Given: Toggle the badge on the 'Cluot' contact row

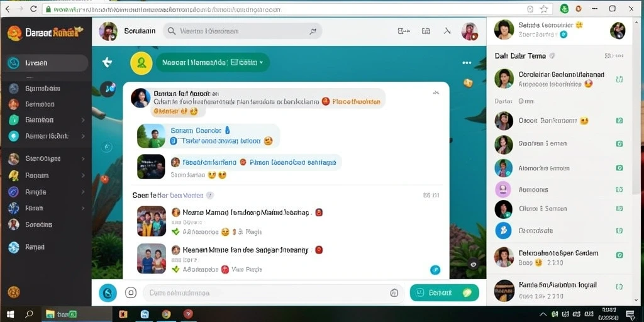Looking at the screenshot, I should pos(619,209).
